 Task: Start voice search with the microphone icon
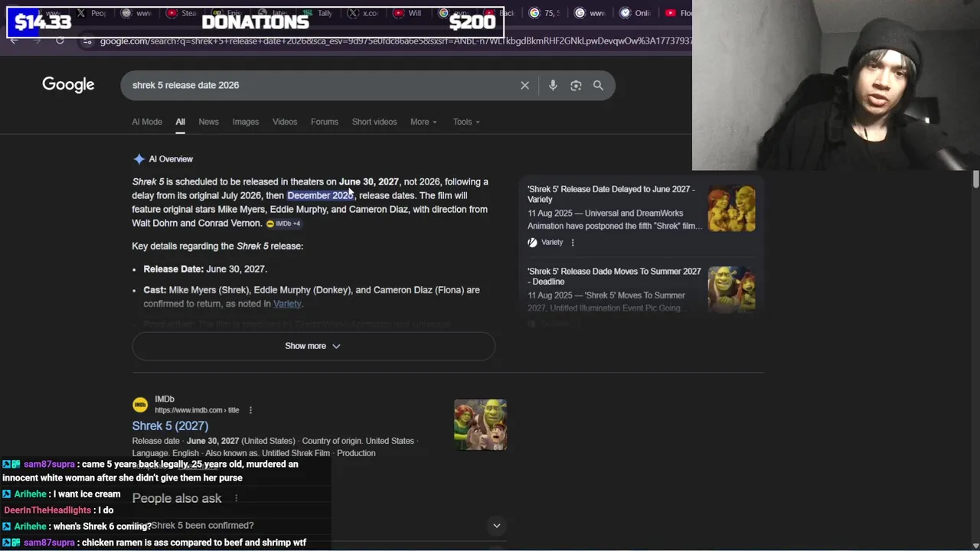pos(553,85)
